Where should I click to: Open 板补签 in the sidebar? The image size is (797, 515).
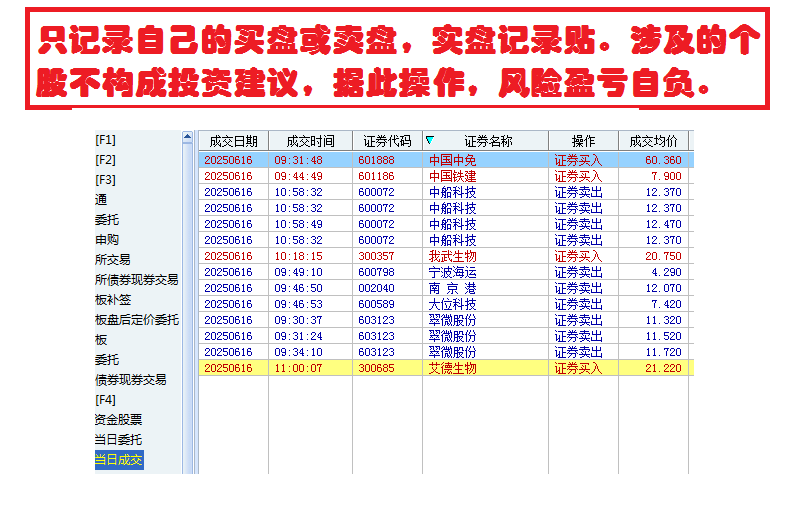[x=113, y=300]
